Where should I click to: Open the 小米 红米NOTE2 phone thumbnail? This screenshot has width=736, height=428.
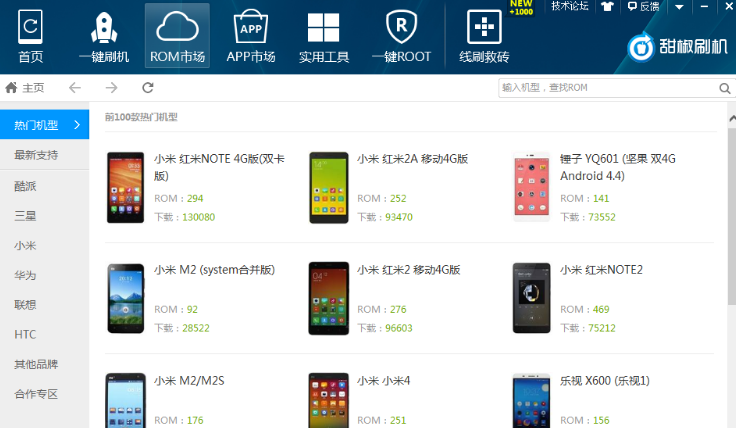[x=531, y=298]
